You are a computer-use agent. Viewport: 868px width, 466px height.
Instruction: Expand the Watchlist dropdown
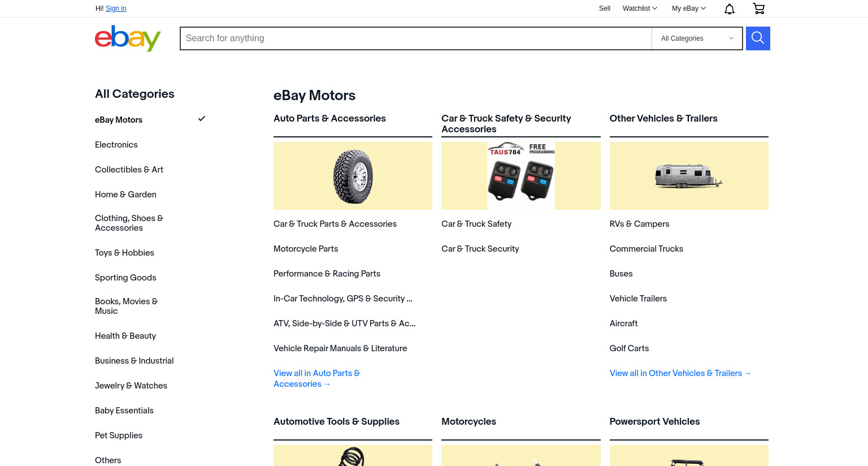coord(640,8)
